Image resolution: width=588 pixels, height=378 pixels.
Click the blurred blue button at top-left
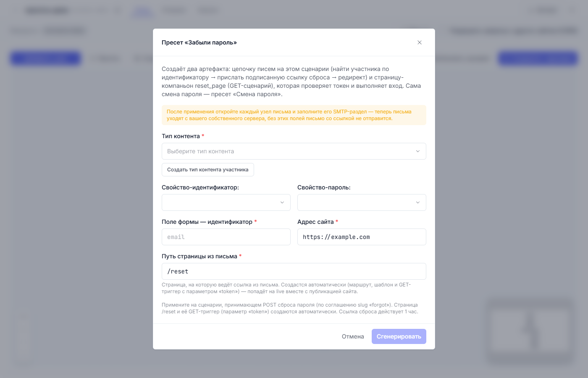tap(45, 58)
